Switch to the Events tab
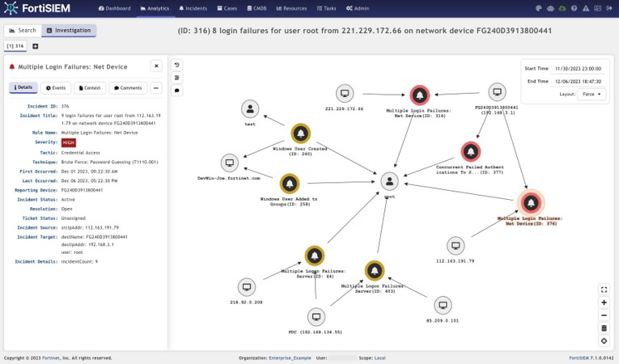The height and width of the screenshot is (364, 619). point(56,87)
